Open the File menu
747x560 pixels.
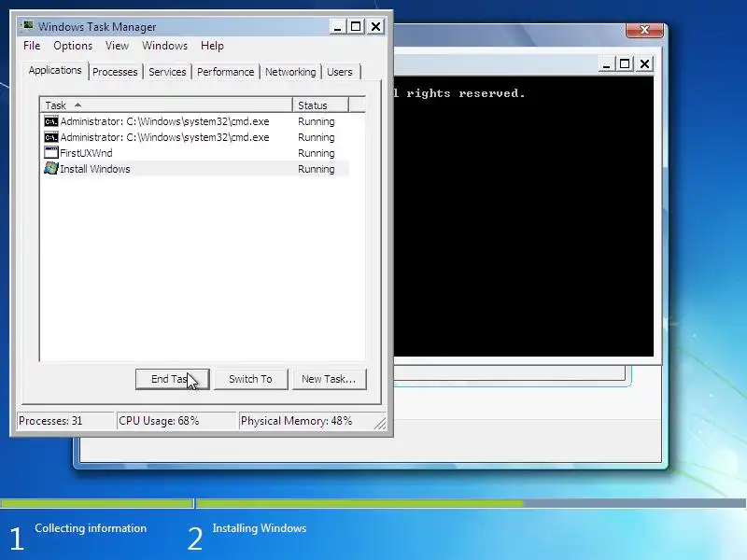click(x=32, y=46)
